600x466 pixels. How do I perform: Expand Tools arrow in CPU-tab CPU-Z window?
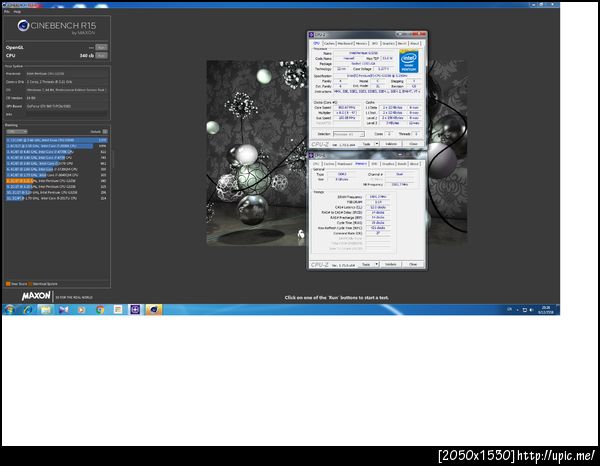[377, 144]
